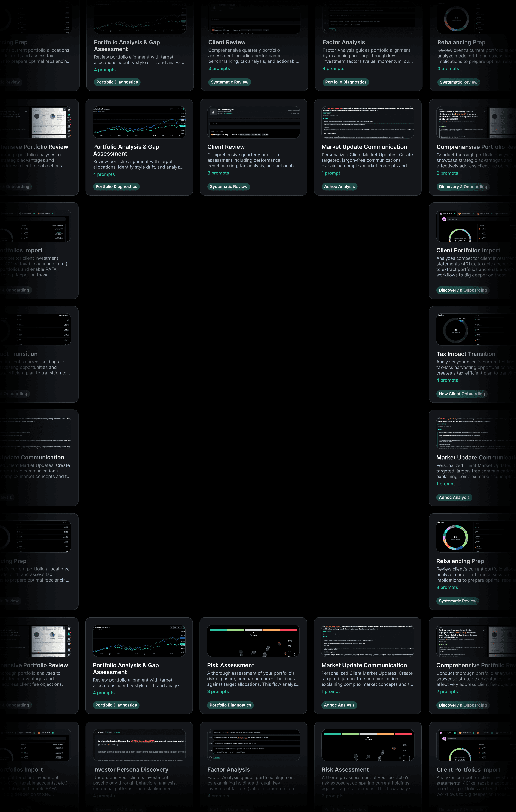Click back arrow in Investor Persona Discovery thumbnail

[x=96, y=732]
